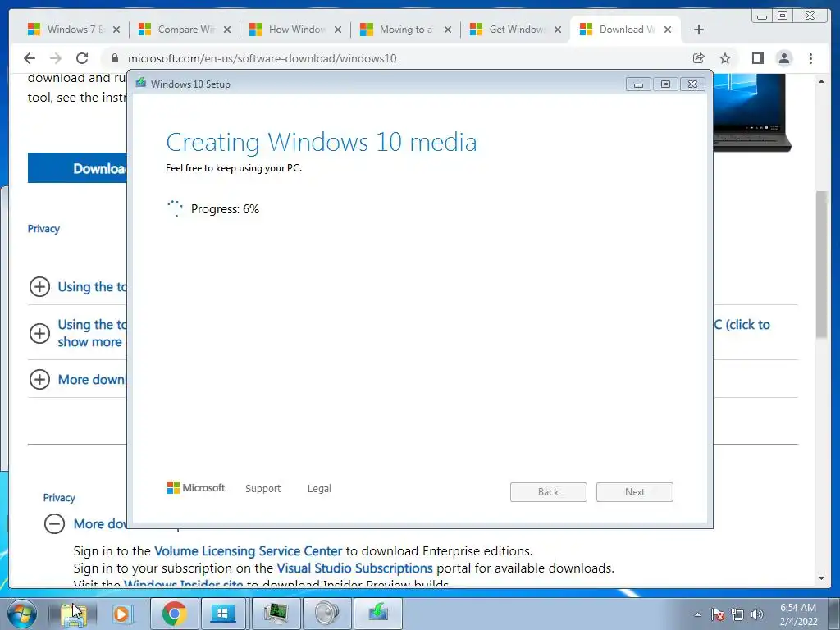
Task: Click page scrollbar up arrow
Action: [x=821, y=81]
